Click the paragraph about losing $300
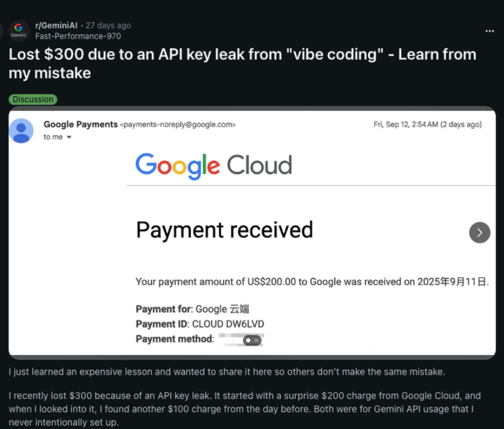Screen dimensions: 504x429 point(245,409)
